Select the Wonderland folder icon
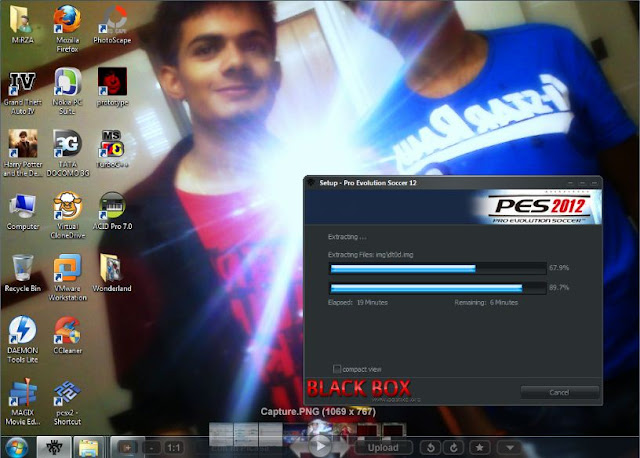This screenshot has height=458, width=640. coord(111,273)
